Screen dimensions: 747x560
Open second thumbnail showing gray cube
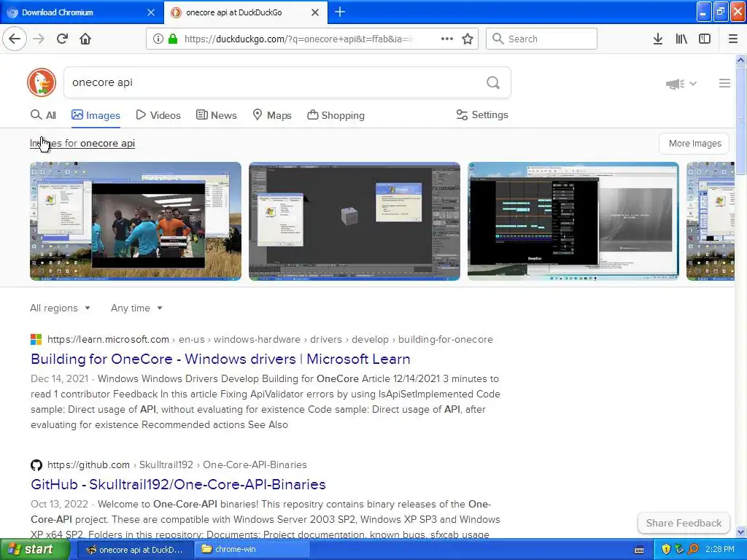coord(355,221)
